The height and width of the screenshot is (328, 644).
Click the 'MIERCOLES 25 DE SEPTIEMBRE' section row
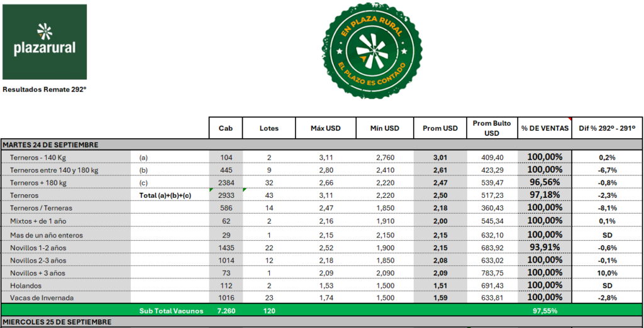[321, 322]
